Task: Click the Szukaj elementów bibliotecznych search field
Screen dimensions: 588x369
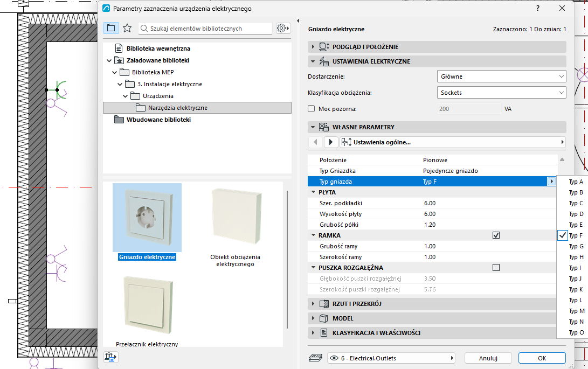Action: (x=205, y=28)
